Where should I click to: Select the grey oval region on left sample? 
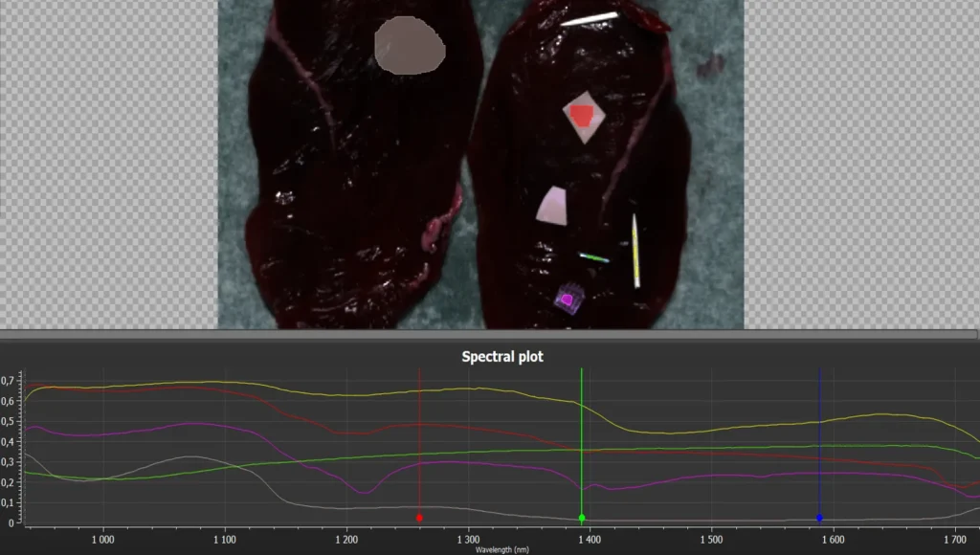coord(410,46)
